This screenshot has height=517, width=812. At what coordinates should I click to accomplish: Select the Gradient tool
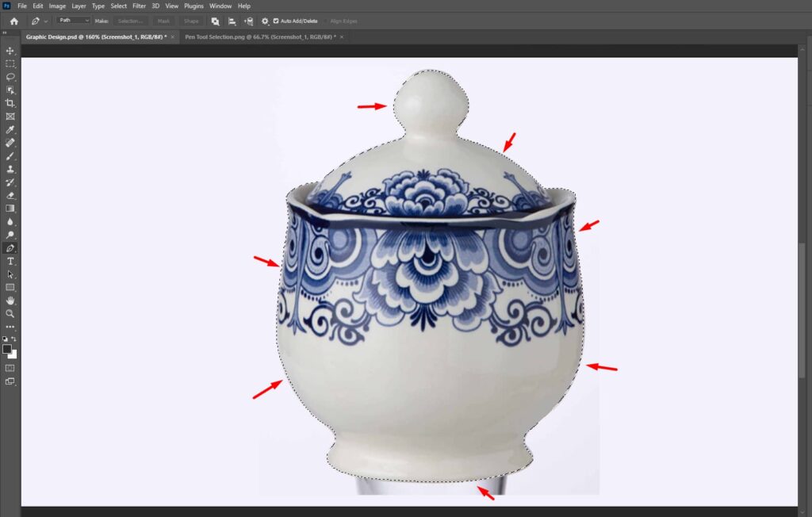pos(10,209)
